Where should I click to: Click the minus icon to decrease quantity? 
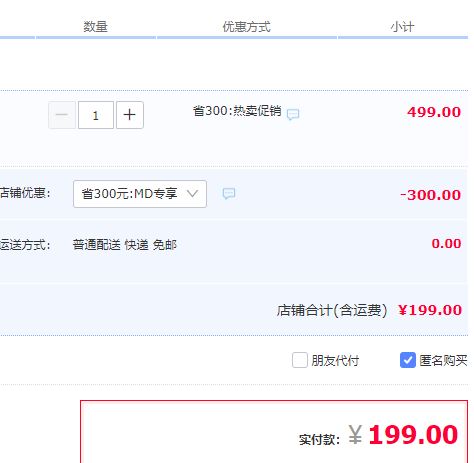(62, 115)
